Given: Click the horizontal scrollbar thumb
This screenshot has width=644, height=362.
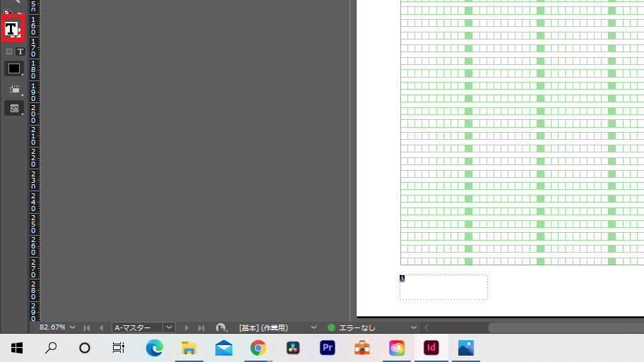Looking at the screenshot, I should [566, 327].
